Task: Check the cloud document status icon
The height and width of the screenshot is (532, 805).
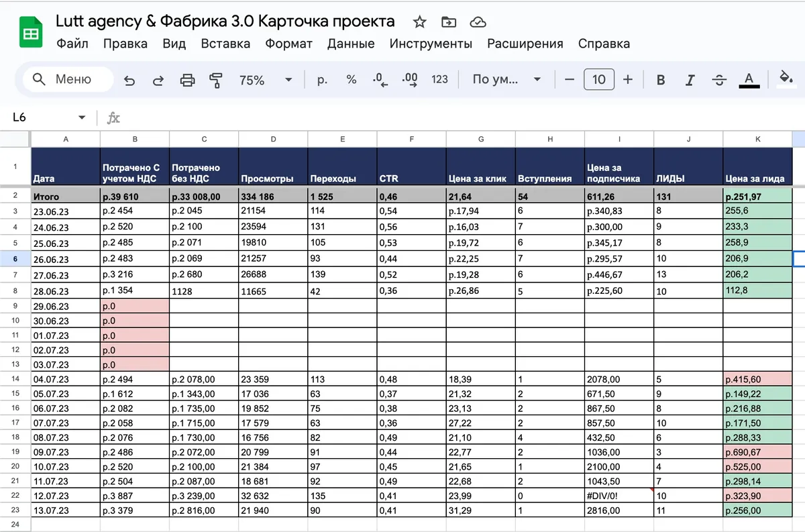Action: tap(478, 22)
